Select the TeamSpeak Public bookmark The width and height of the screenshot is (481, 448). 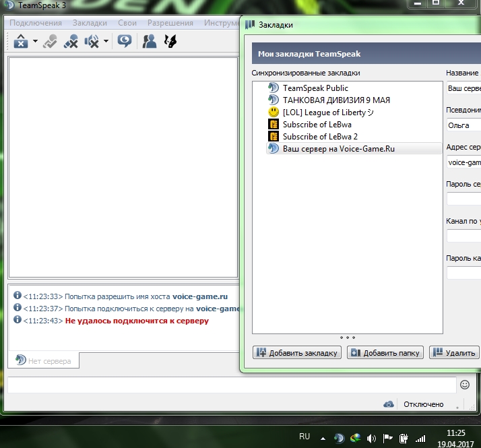(315, 88)
